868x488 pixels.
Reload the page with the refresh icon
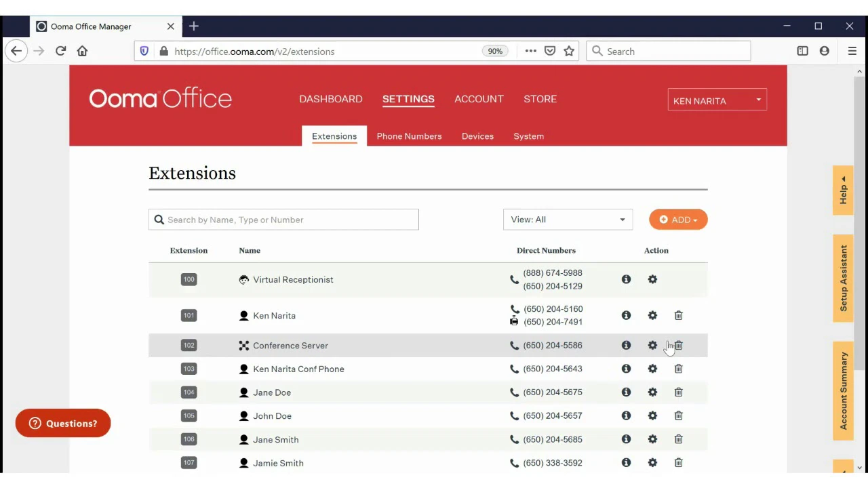(60, 51)
